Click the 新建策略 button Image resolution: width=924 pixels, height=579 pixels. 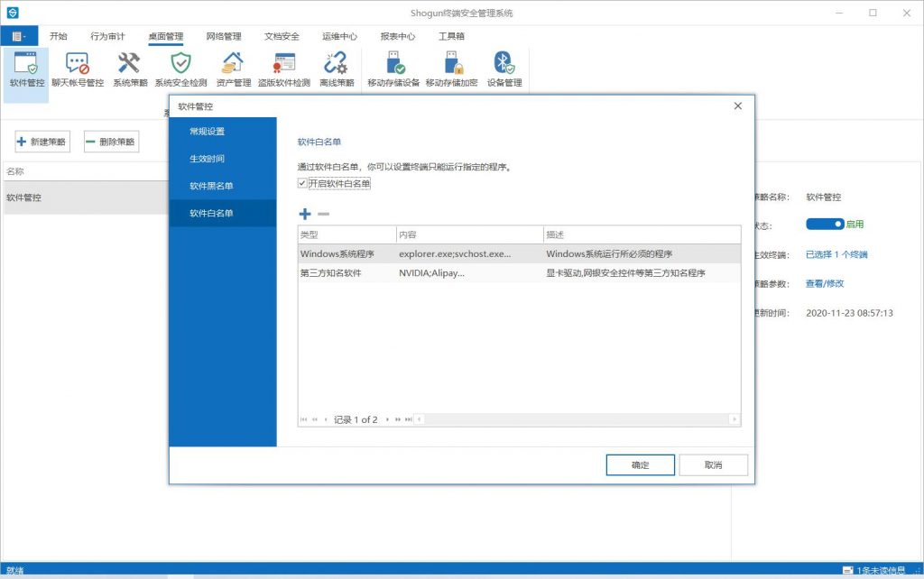pyautogui.click(x=42, y=142)
